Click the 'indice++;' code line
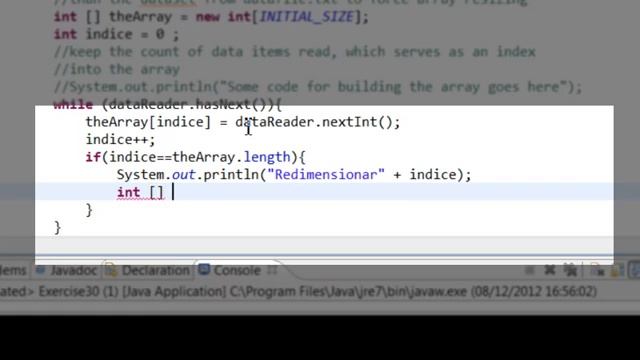The height and width of the screenshot is (360, 640). pos(120,140)
